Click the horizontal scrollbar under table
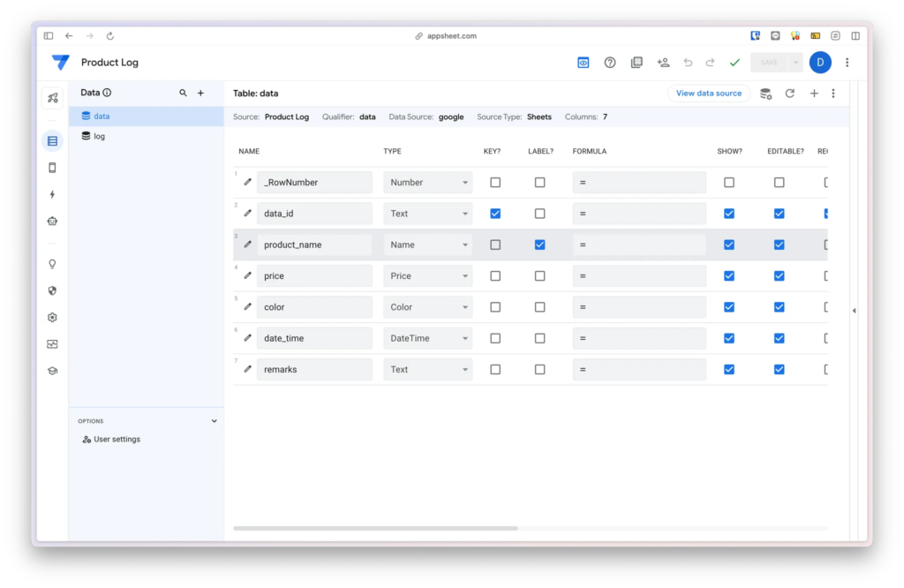Screen dimensions: 904x588 click(375, 528)
